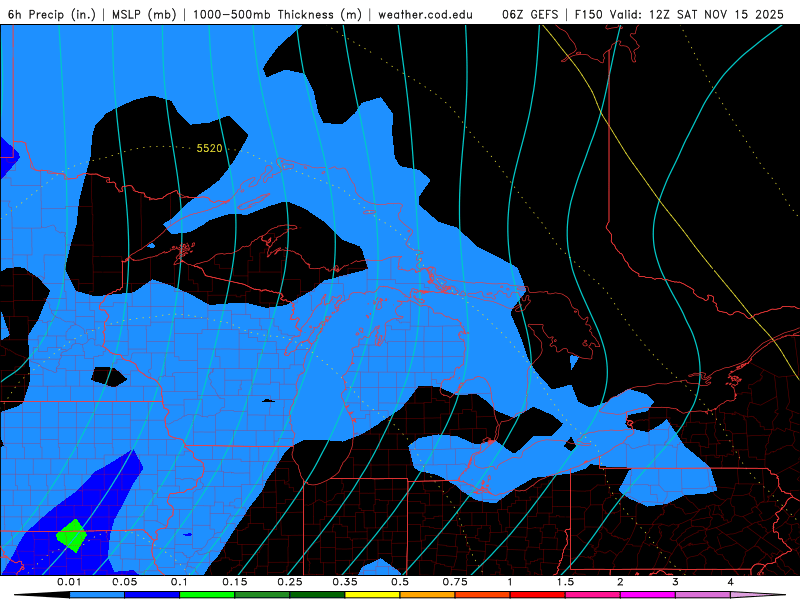Select the light blue 0.01–0.05 legend swatch
This screenshot has height=600, width=800.
pyautogui.click(x=97, y=595)
